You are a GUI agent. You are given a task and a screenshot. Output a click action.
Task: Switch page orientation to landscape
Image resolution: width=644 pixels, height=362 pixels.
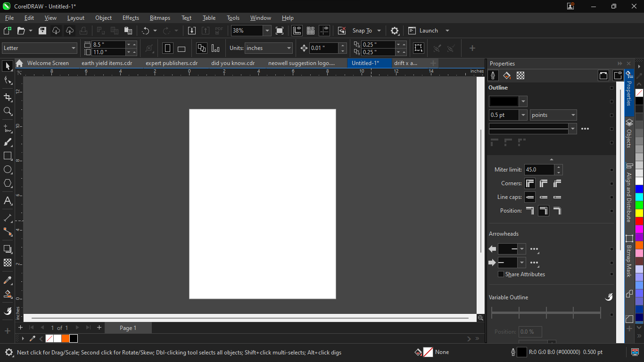182,48
